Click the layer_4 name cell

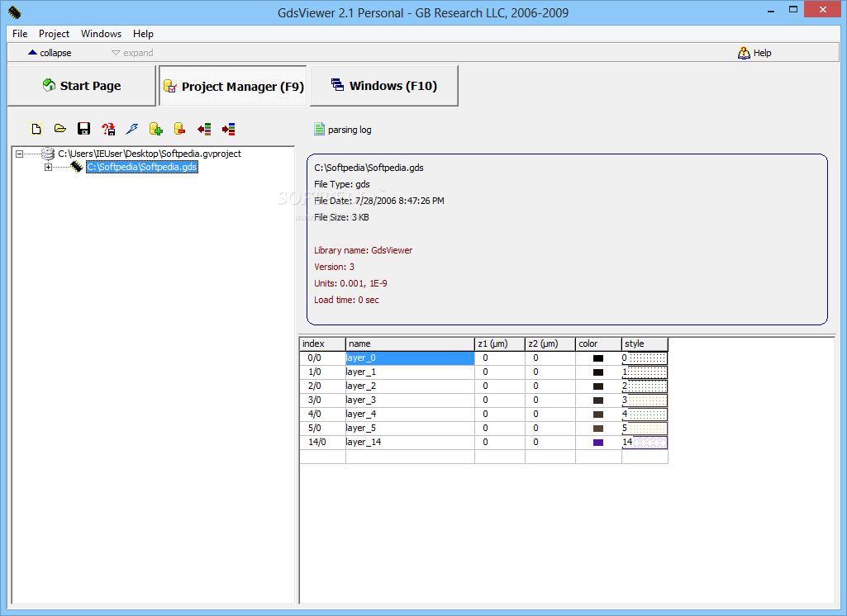click(x=410, y=414)
